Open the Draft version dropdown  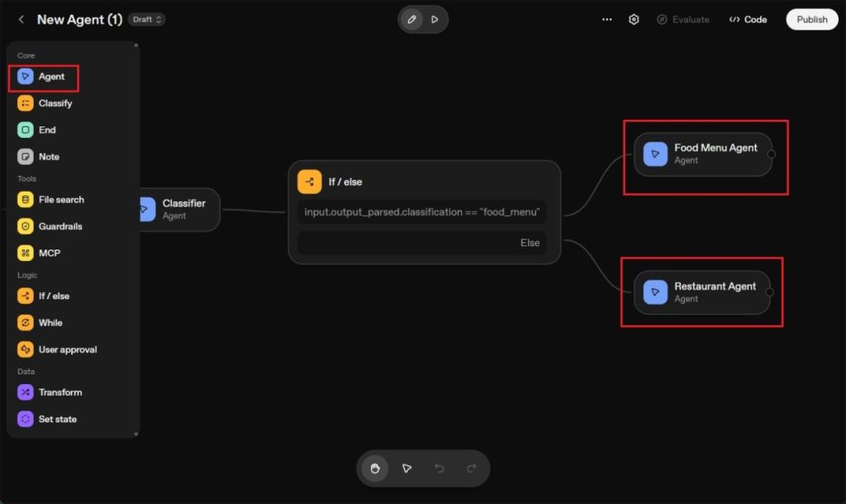[146, 18]
